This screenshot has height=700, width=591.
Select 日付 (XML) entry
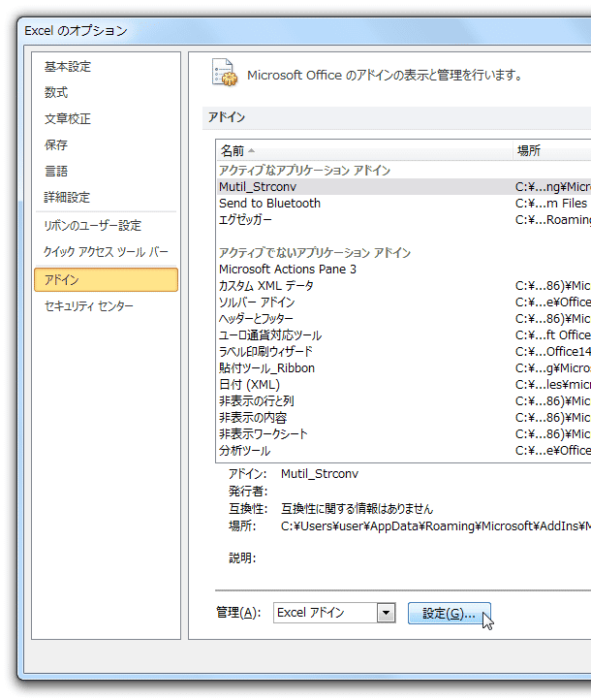click(x=404, y=385)
